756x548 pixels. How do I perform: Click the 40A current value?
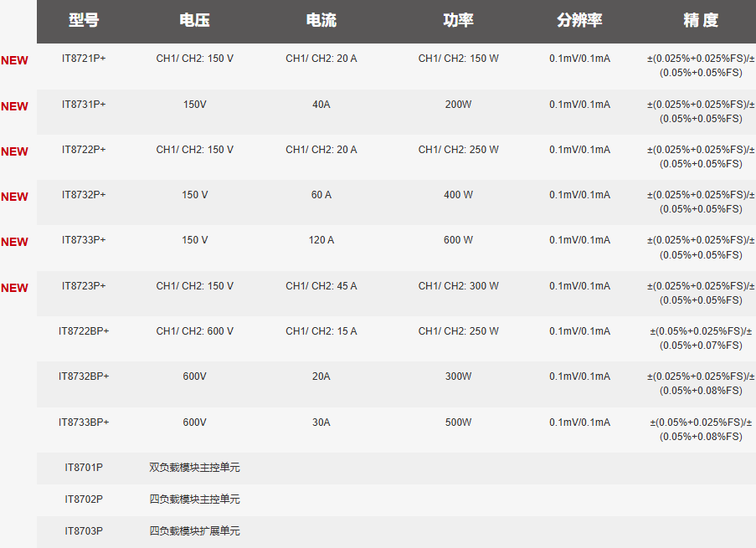(321, 104)
